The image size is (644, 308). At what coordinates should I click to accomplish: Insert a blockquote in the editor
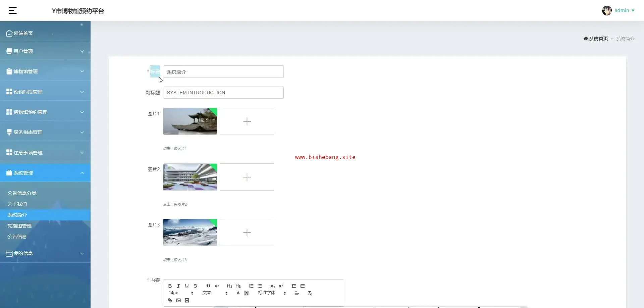tap(208, 286)
